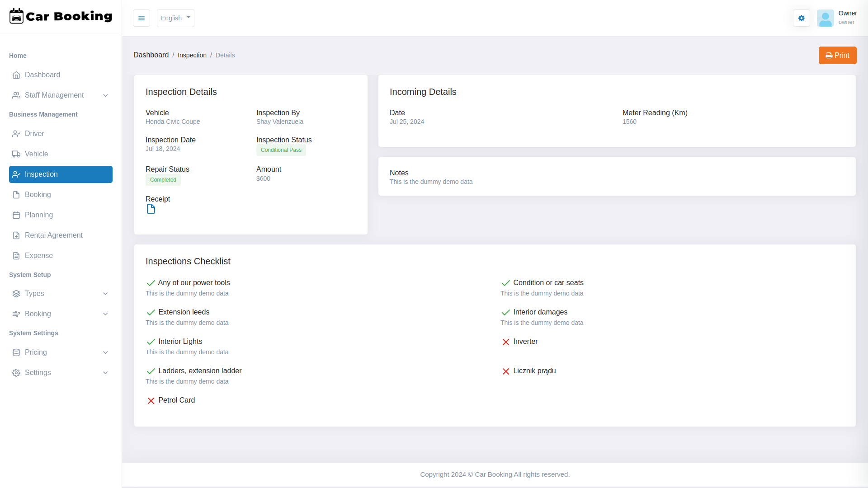
Task: Click the Dashboard home icon in sidebar
Action: (x=16, y=75)
